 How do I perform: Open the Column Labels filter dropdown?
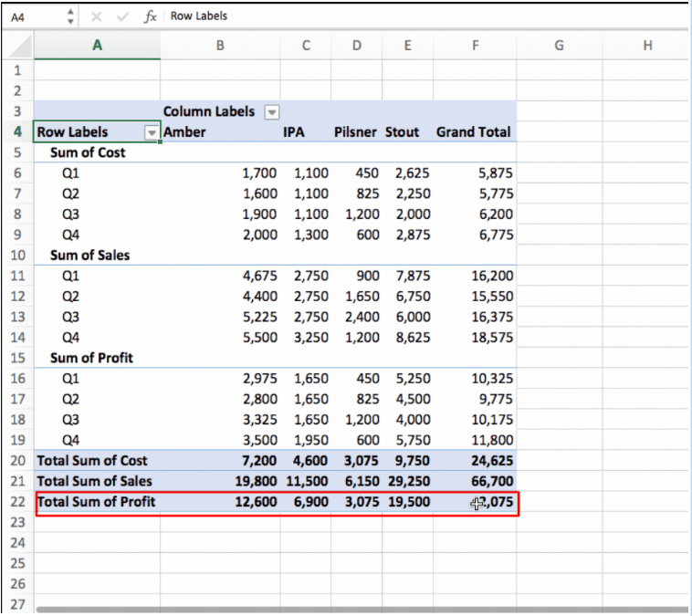[271, 111]
